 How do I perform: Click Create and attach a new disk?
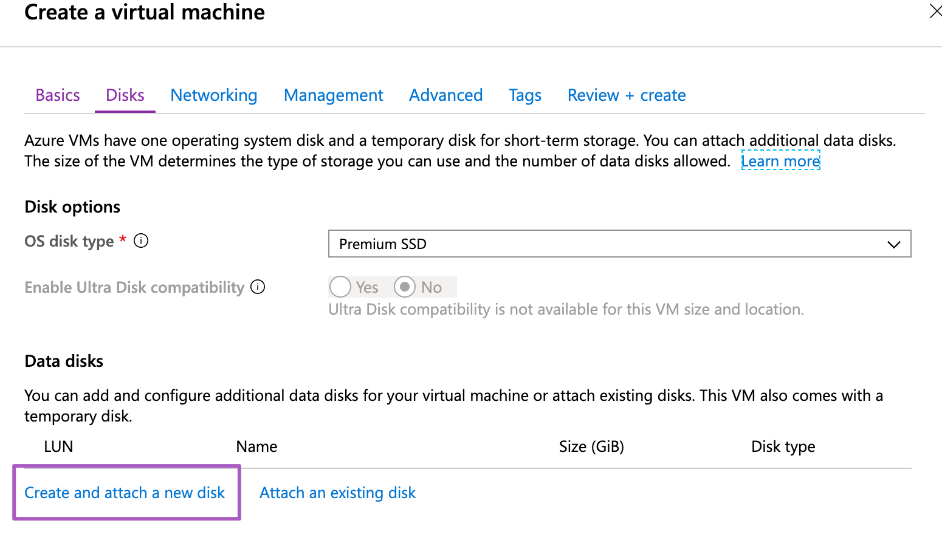[125, 493]
